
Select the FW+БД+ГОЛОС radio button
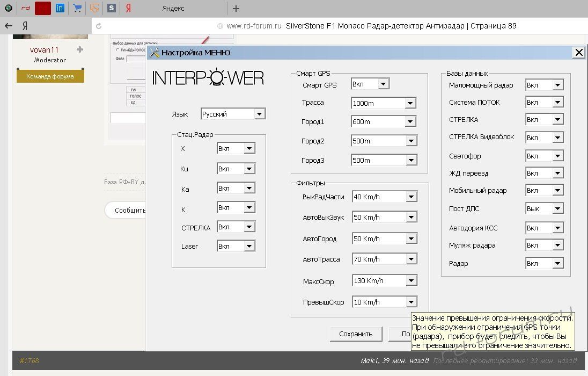click(x=117, y=49)
